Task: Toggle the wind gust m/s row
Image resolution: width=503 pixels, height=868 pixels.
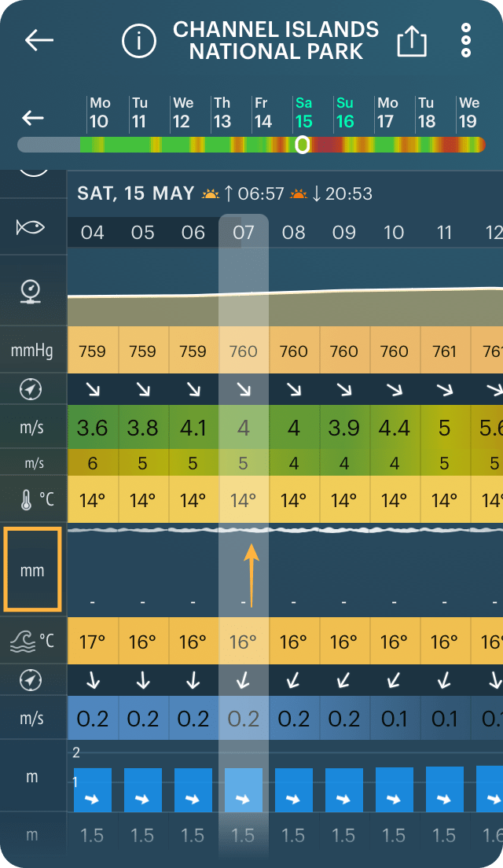Action: click(x=31, y=463)
